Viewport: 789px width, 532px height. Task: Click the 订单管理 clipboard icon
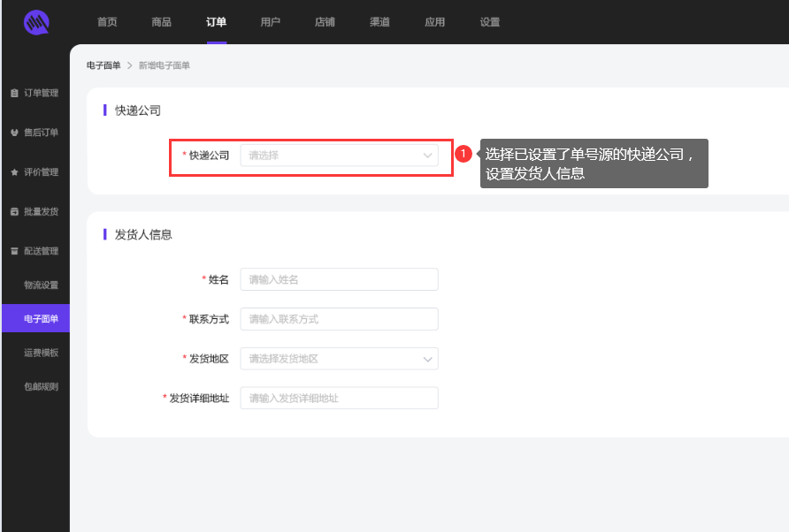click(x=14, y=93)
